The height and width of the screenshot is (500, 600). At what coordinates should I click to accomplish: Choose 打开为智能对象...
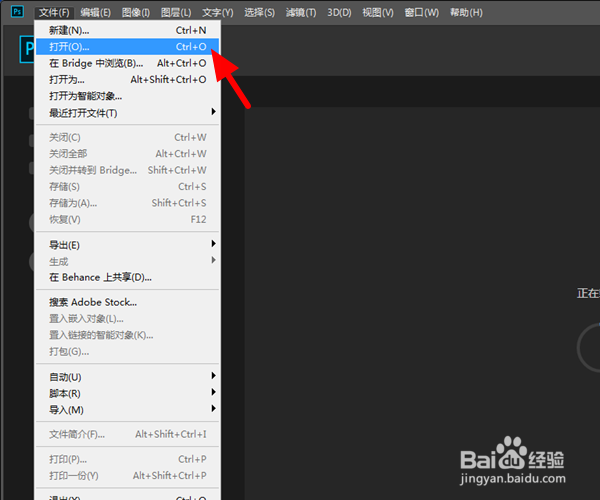click(127, 96)
